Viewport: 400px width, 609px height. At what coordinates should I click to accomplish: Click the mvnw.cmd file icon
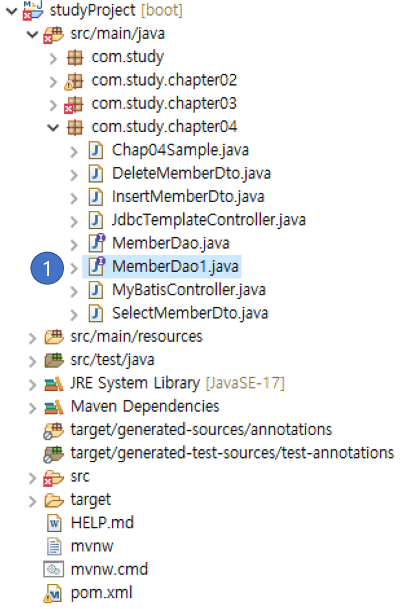click(x=53, y=570)
